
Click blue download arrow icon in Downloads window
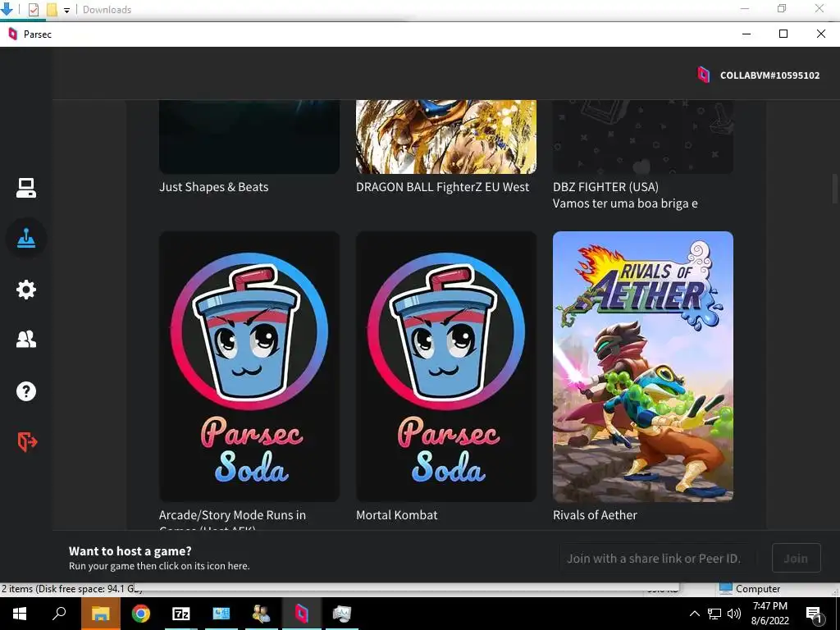coord(7,8)
